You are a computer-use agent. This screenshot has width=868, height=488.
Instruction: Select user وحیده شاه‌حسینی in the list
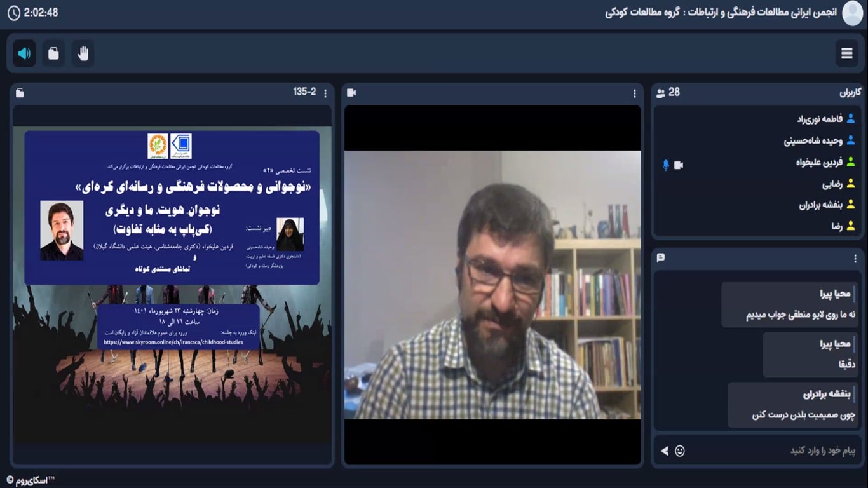pyautogui.click(x=813, y=141)
